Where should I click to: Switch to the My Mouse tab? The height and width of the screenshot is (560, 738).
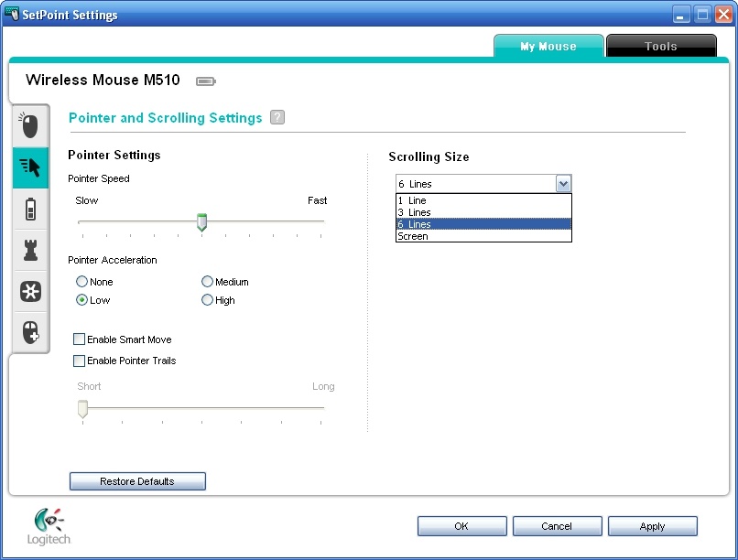[548, 46]
